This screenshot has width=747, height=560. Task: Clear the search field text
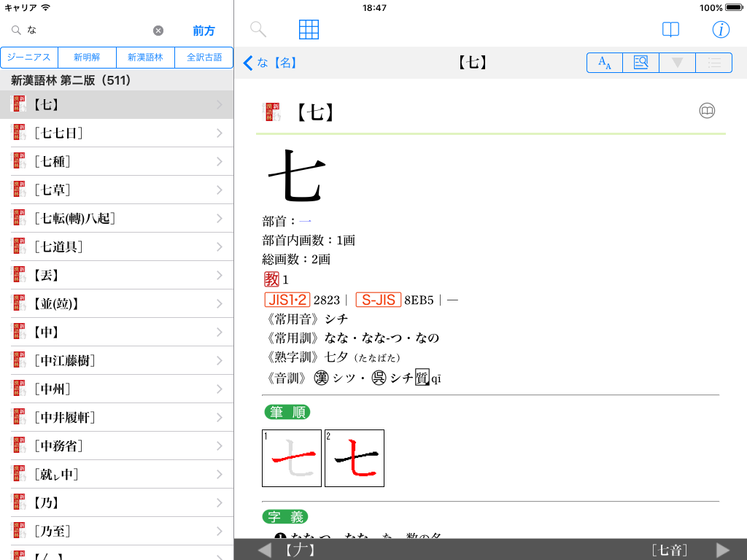(158, 31)
